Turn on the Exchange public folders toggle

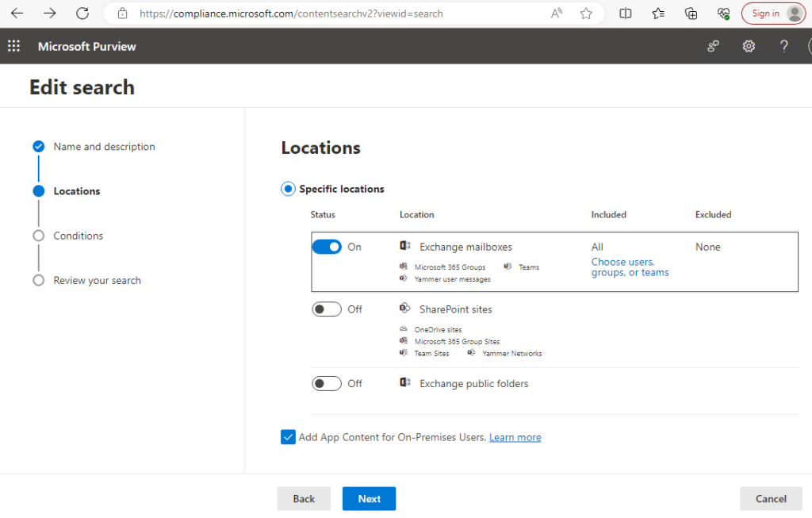pos(327,383)
